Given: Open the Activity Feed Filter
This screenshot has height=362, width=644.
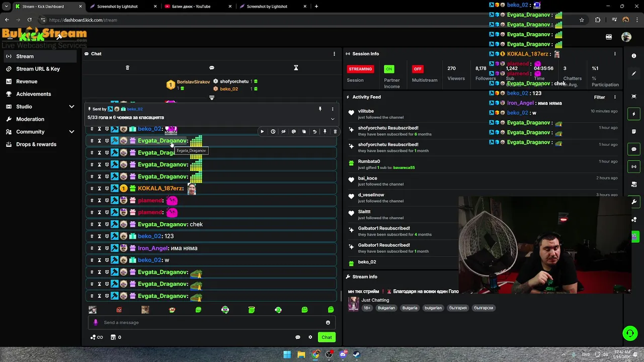Looking at the screenshot, I should point(599,97).
